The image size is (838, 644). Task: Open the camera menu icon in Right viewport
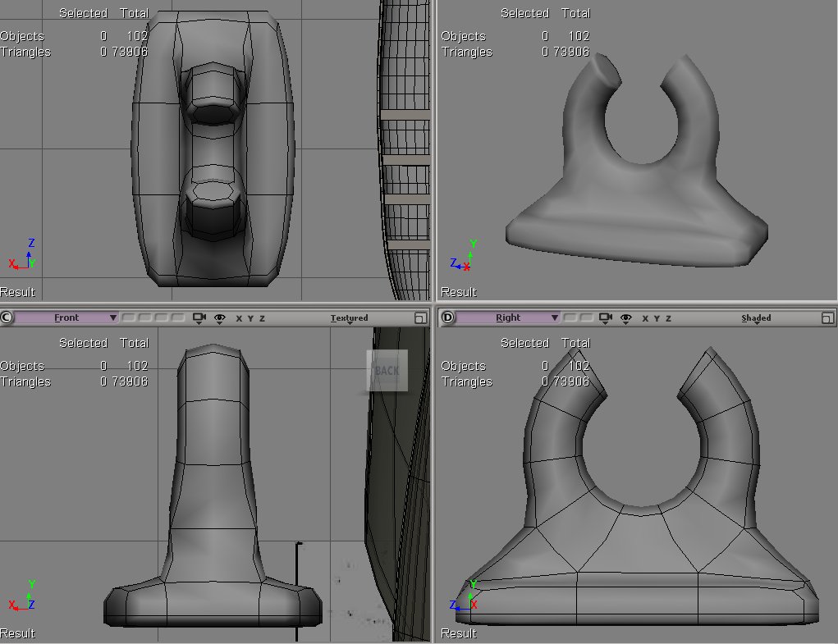click(606, 318)
